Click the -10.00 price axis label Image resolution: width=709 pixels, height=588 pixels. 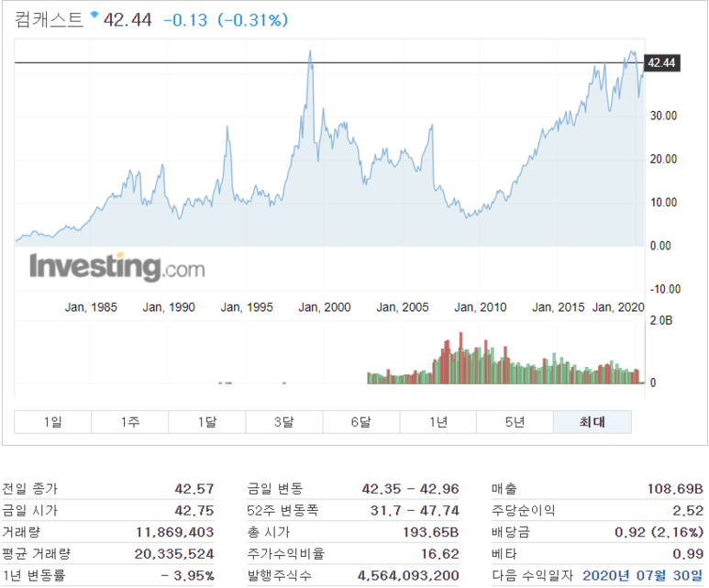click(665, 290)
